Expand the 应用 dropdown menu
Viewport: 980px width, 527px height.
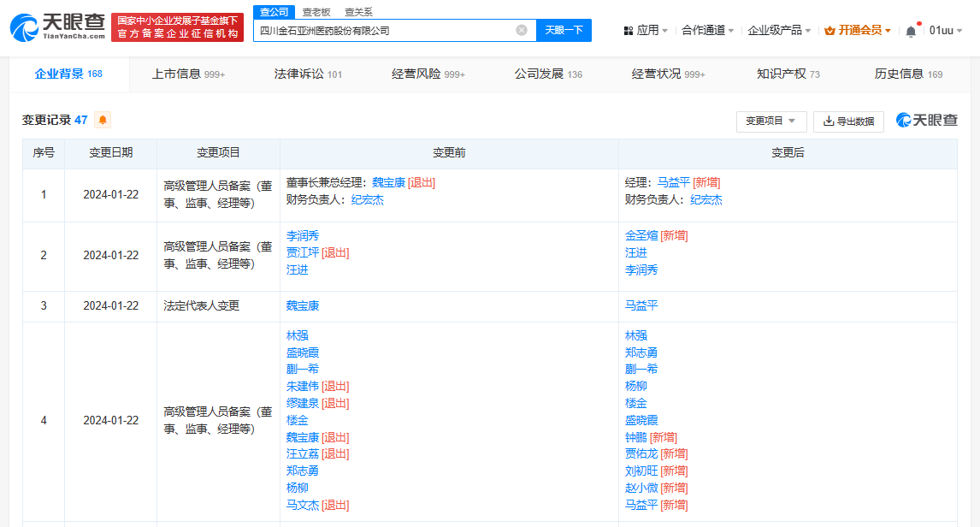(x=646, y=30)
